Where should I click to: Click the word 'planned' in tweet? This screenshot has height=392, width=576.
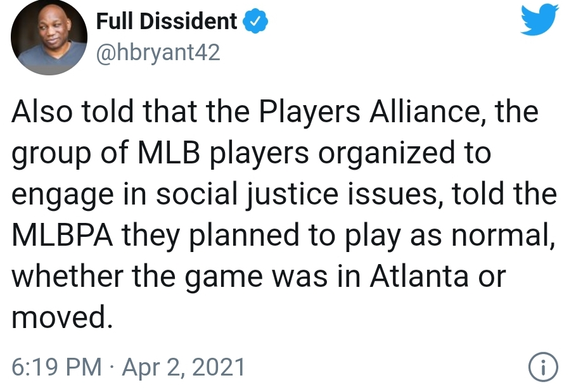(244, 236)
